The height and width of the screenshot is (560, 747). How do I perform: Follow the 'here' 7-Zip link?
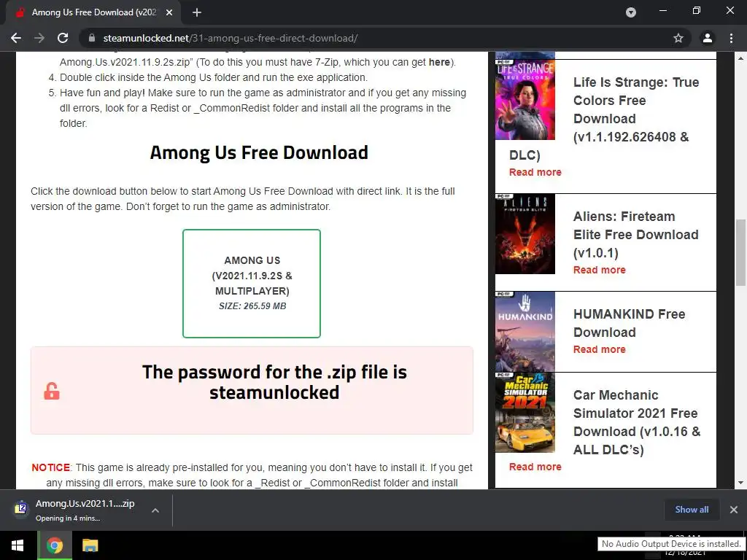[x=439, y=63]
